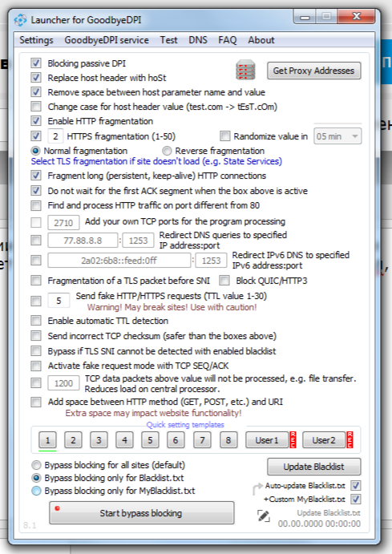Image resolution: width=392 pixels, height=554 pixels.
Task: Select quick setting template 5
Action: click(x=150, y=440)
